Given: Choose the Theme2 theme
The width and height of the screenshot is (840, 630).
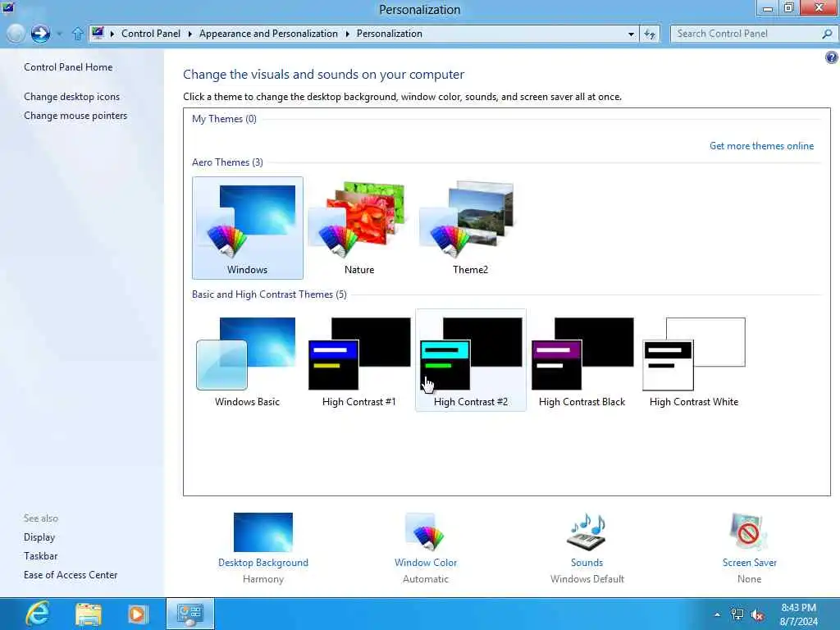Looking at the screenshot, I should 470,228.
